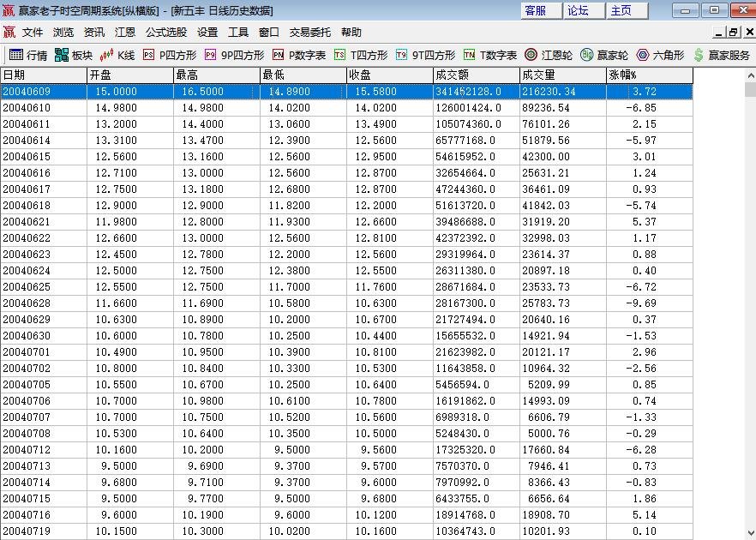Select the row dated 20040716
The width and height of the screenshot is (756, 540).
(x=346, y=515)
